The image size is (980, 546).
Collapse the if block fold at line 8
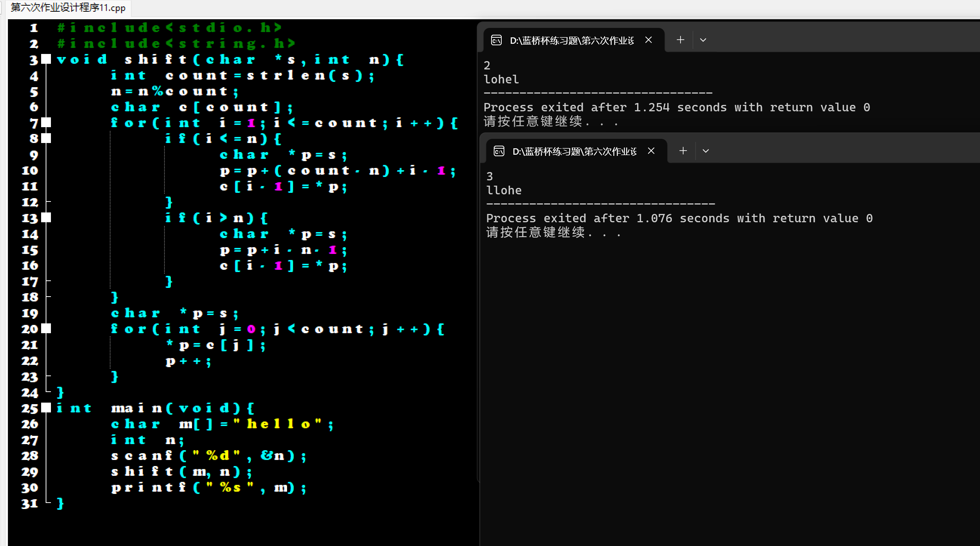pyautogui.click(x=46, y=138)
